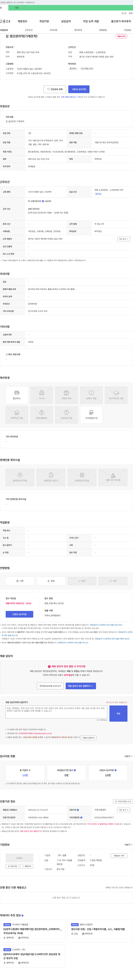Viewport: 133px width, 980px height.
Task: Select the 통근버스 welfare icon
Action: (x=17, y=395)
